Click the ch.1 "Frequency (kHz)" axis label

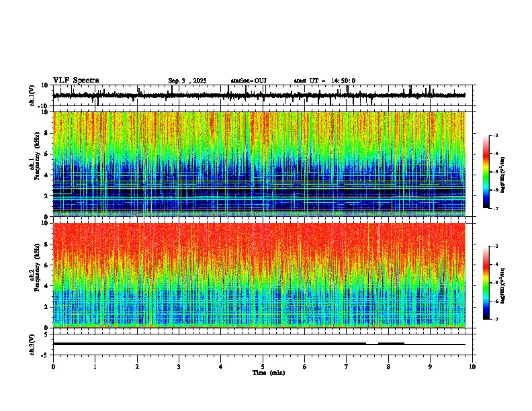[x=38, y=156]
